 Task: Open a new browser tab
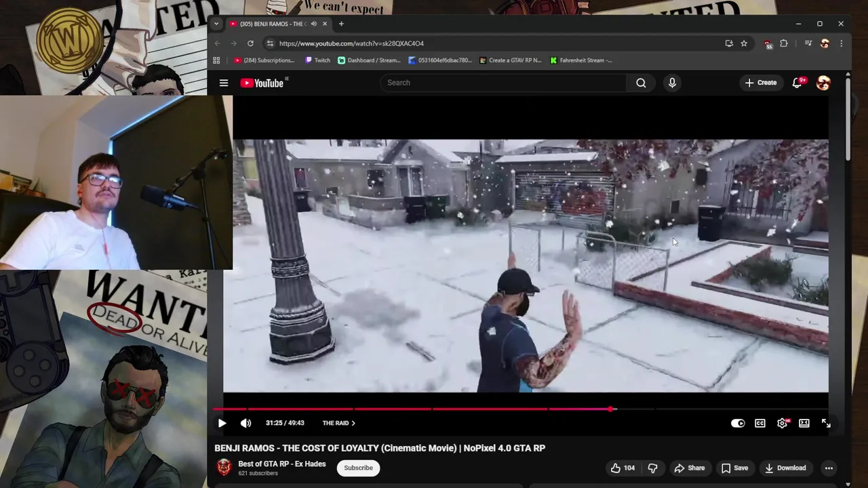pyautogui.click(x=341, y=24)
